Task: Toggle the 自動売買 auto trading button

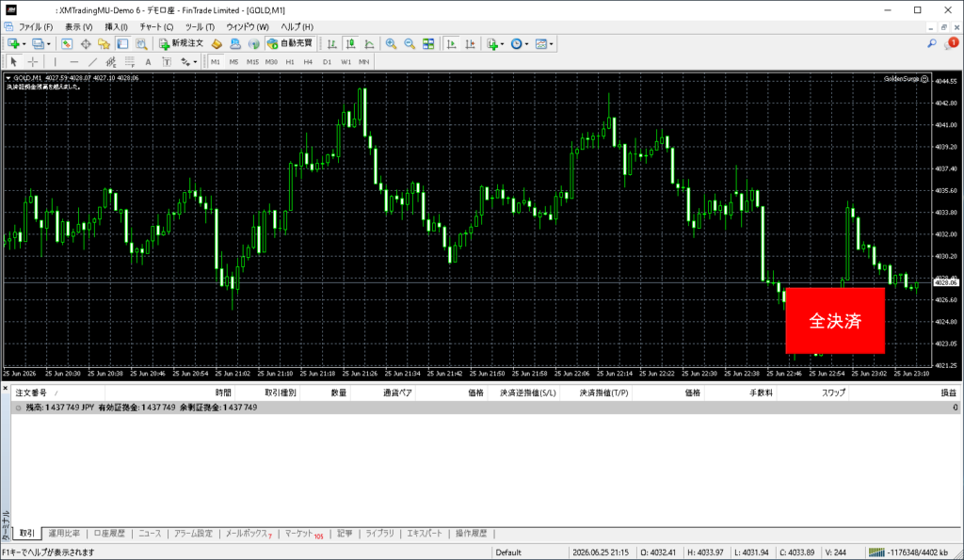Action: 291,43
